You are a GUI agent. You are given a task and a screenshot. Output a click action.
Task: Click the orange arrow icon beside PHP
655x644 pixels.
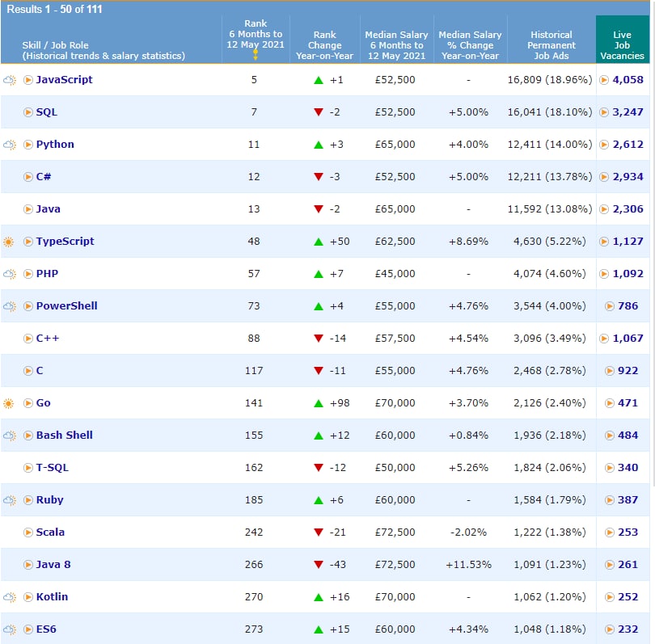(x=28, y=274)
